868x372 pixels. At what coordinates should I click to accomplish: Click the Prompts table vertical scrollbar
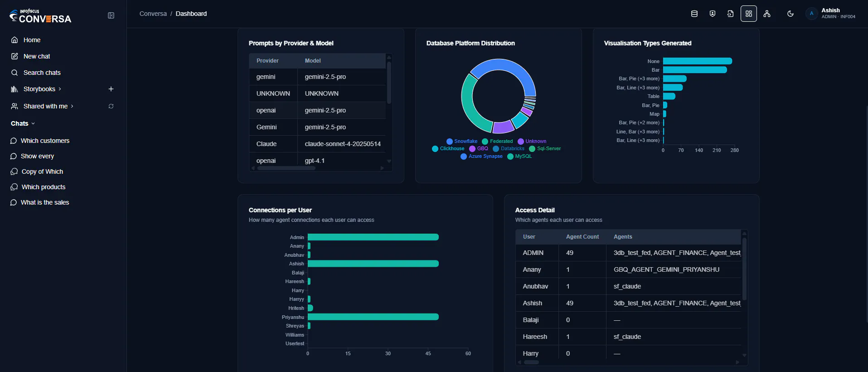pos(389,82)
